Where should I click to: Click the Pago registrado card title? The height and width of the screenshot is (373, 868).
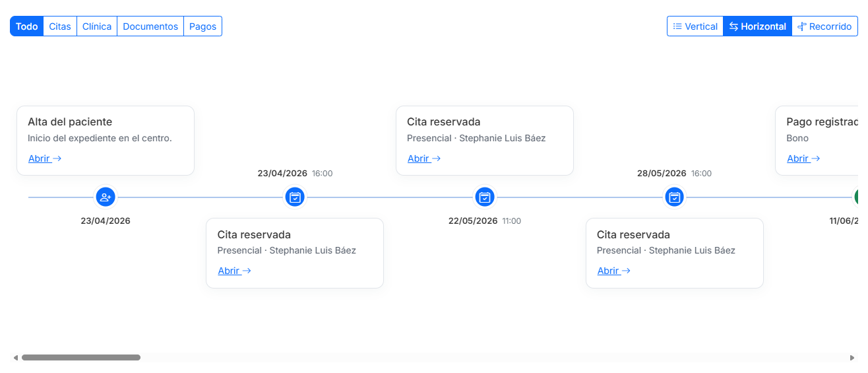pos(822,121)
